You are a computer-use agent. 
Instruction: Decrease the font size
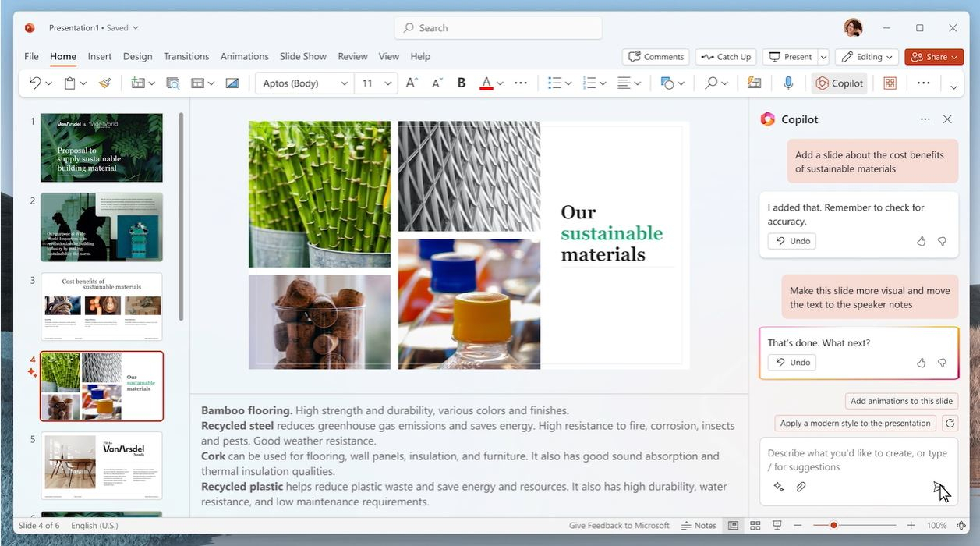click(x=437, y=83)
